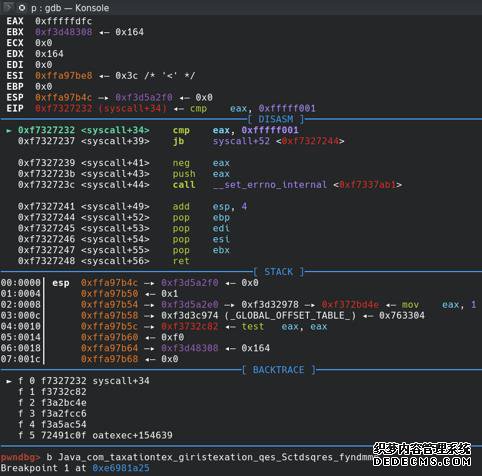
Task: Select backtrace frame 0 syscall+34
Action: [x=84, y=381]
